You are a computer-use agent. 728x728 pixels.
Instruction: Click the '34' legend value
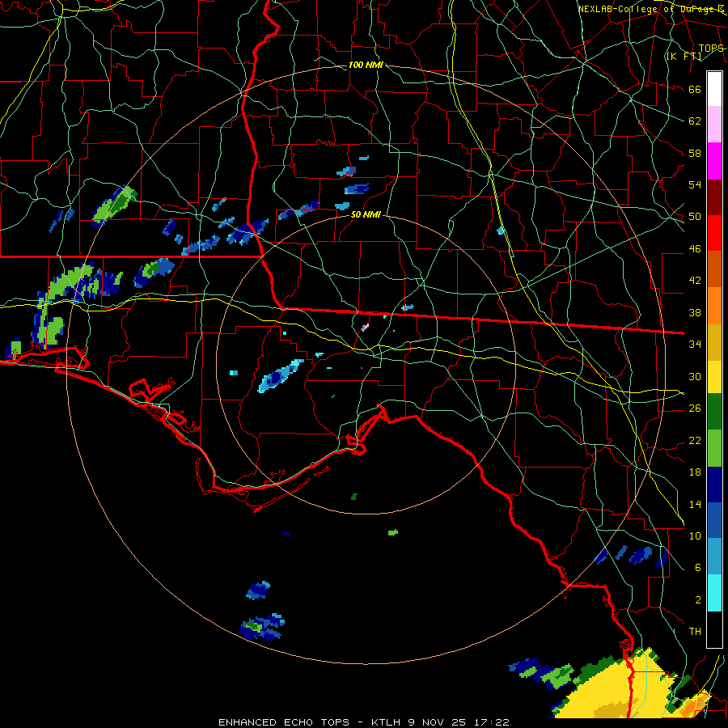pos(695,344)
